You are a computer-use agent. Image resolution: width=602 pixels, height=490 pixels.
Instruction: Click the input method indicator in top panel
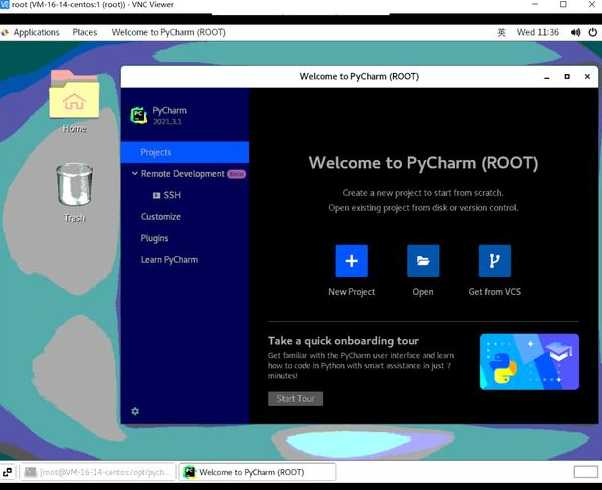pyautogui.click(x=501, y=32)
